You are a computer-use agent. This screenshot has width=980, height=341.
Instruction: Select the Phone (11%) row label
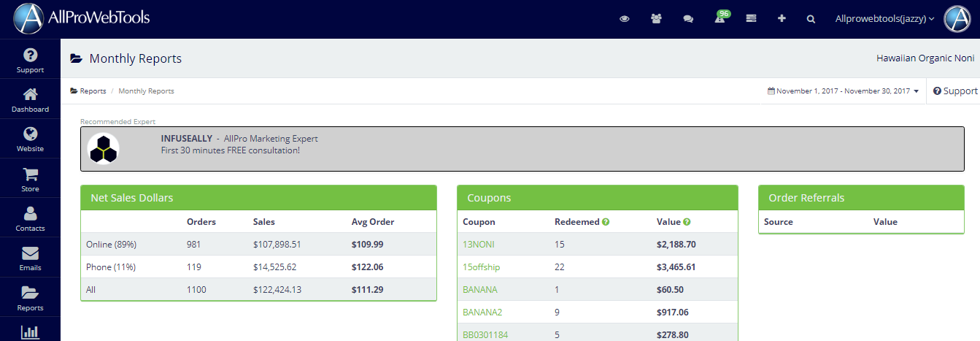[x=111, y=267]
